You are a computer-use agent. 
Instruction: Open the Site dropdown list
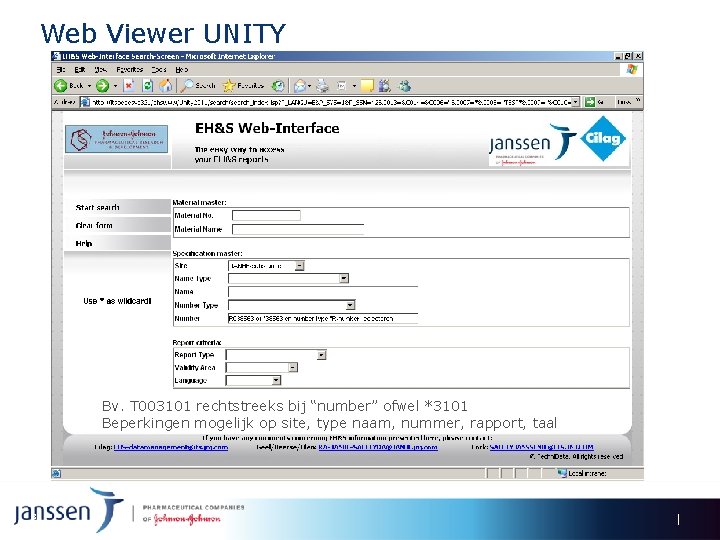299,266
